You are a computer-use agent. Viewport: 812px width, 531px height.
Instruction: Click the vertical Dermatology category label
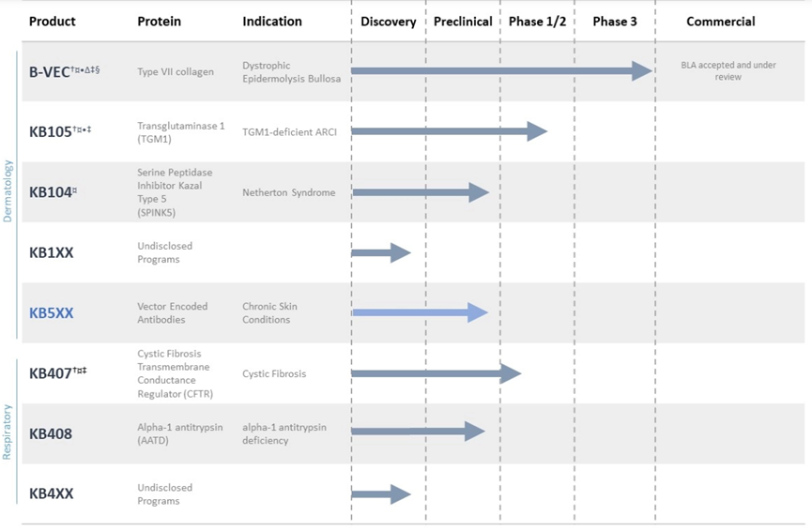(8, 190)
